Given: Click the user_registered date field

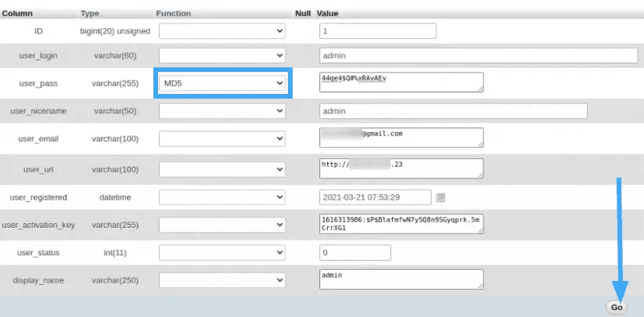Looking at the screenshot, I should tap(376, 197).
